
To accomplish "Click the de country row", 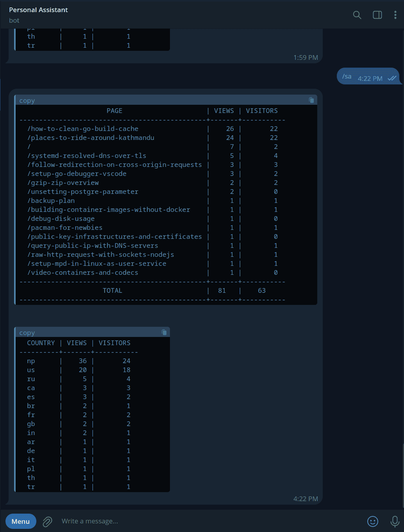I will click(x=78, y=451).
